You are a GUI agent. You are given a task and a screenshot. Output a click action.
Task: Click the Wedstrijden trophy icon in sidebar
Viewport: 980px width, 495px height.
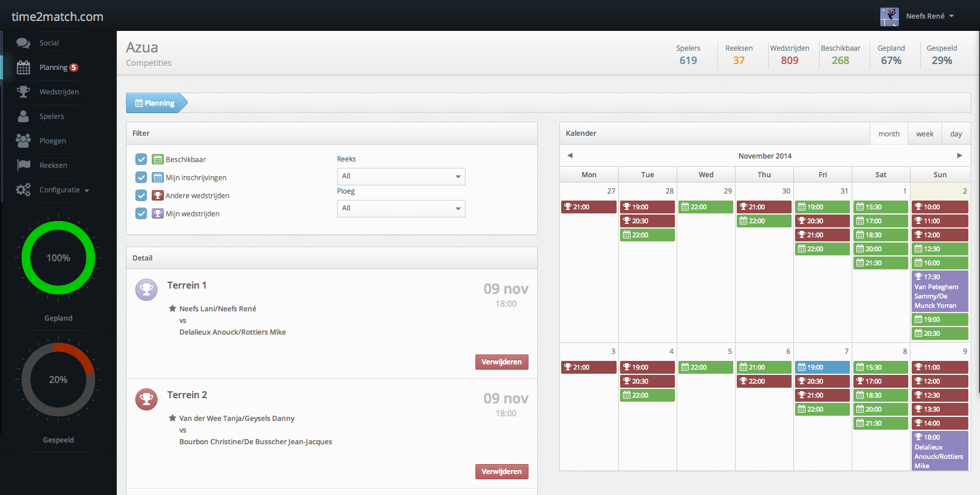[x=23, y=92]
